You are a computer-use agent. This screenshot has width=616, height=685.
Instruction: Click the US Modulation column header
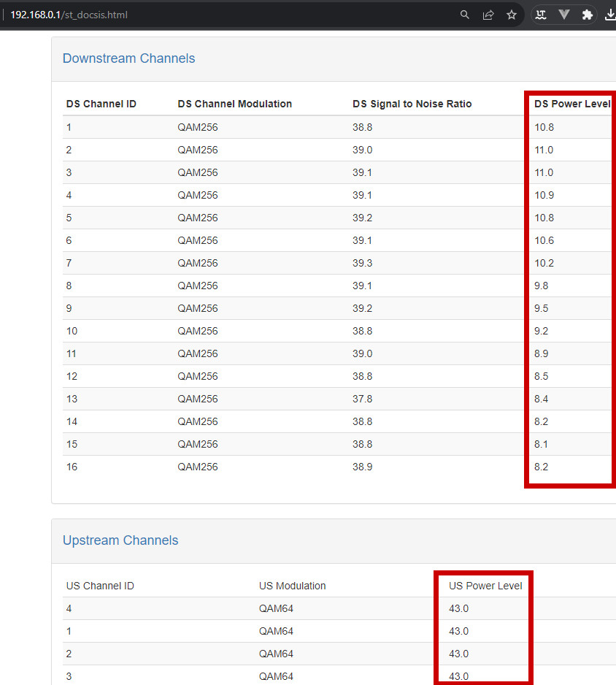tap(292, 586)
